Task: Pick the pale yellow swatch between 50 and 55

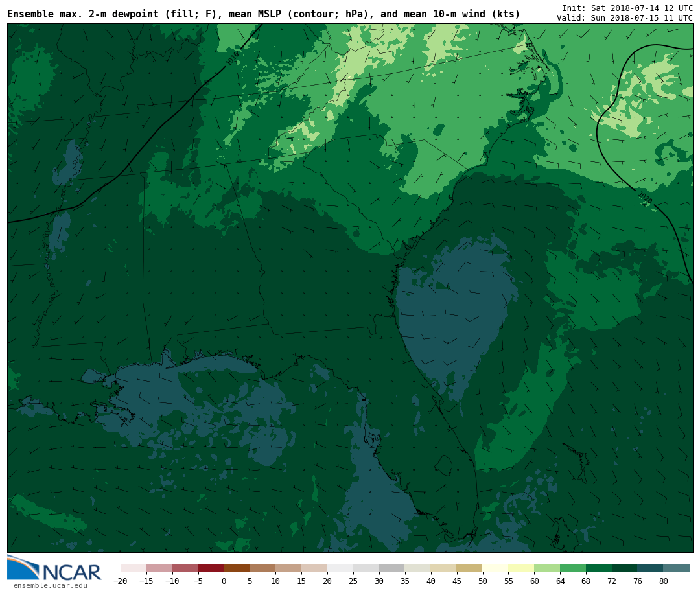Action: 495,568
